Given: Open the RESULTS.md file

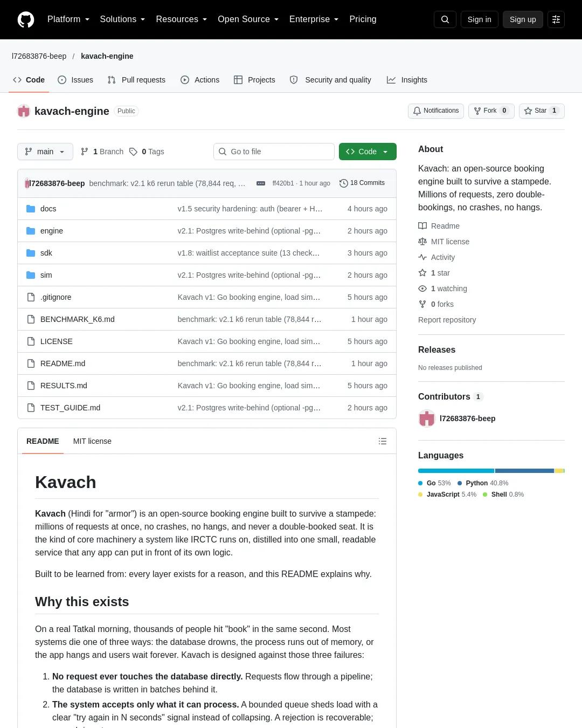Looking at the screenshot, I should coord(64,386).
